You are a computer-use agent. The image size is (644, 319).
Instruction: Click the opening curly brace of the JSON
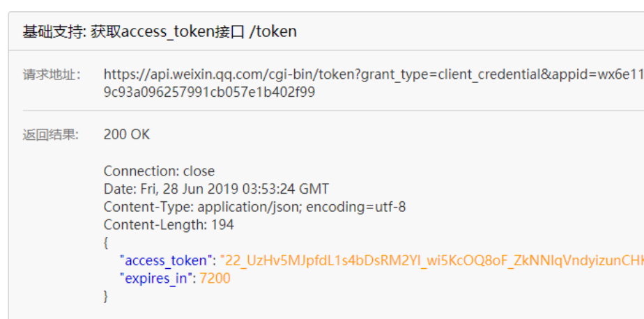[106, 243]
